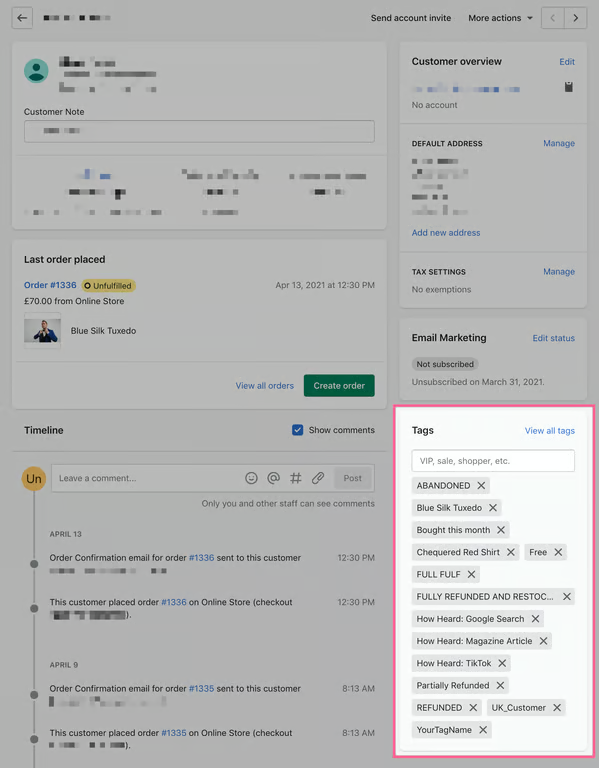Insert a mention with the @ icon
Screen dimensions: 599x768
pos(273,478)
